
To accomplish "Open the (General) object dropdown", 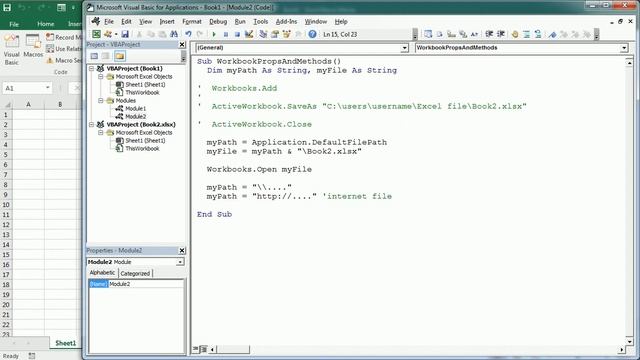I will (404, 48).
